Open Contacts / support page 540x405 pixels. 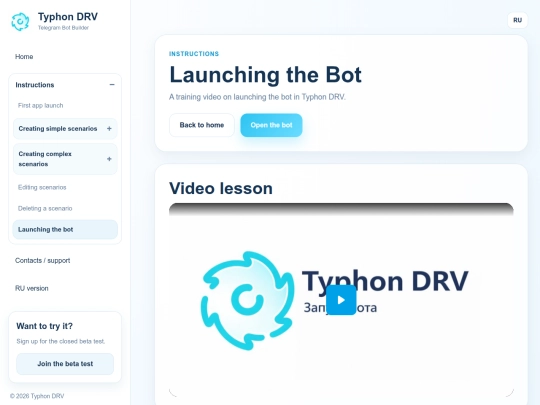[x=42, y=260]
